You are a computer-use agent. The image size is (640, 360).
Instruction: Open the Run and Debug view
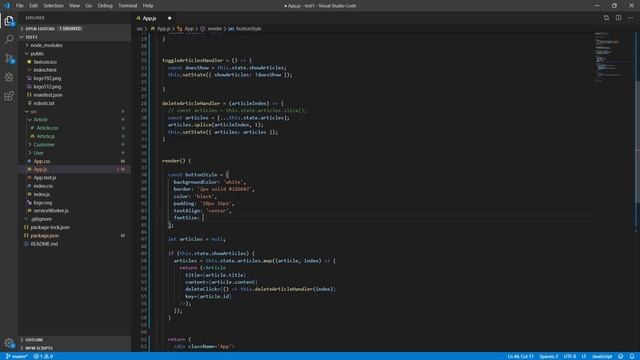pos(9,77)
